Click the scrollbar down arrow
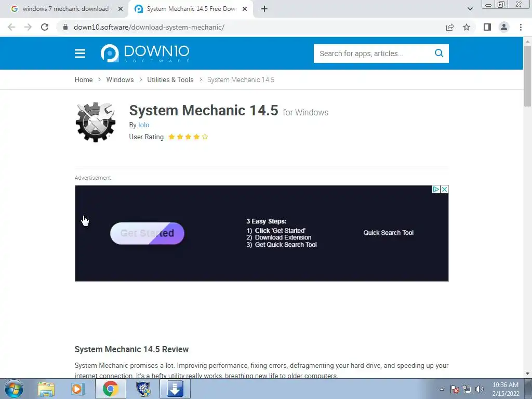This screenshot has height=399, width=532. click(527, 374)
